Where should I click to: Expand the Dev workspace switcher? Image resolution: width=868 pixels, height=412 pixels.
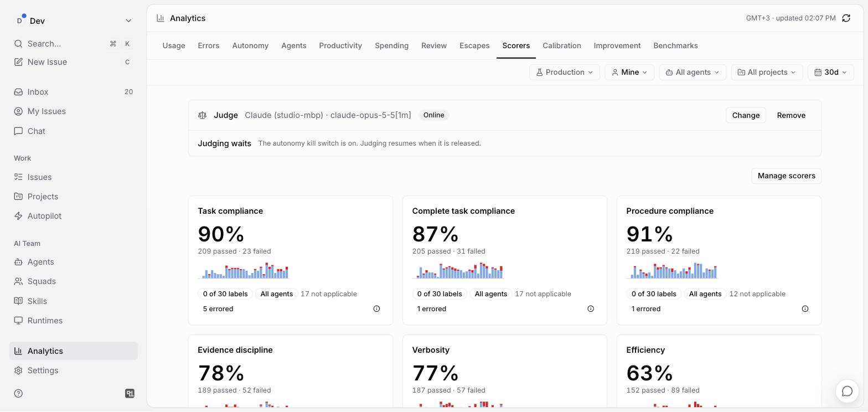pyautogui.click(x=128, y=21)
